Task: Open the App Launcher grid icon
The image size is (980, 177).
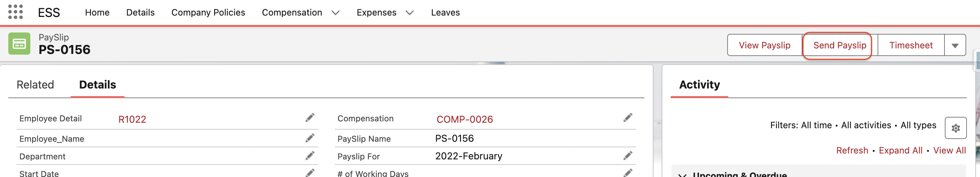Action: (16, 12)
